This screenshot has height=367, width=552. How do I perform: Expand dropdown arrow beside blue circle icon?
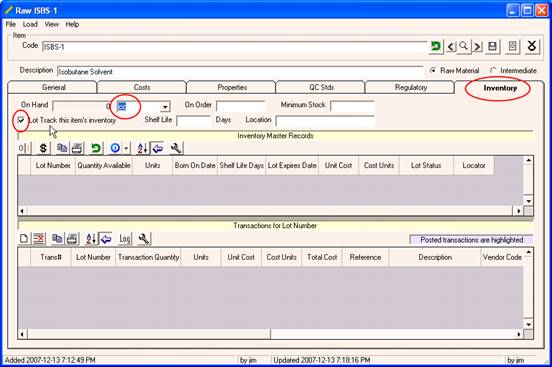coord(126,148)
